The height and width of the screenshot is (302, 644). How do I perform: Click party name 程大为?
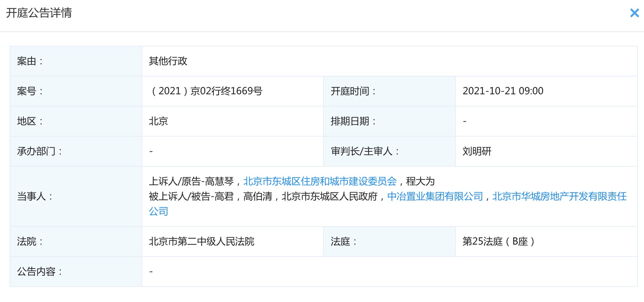[x=421, y=181]
